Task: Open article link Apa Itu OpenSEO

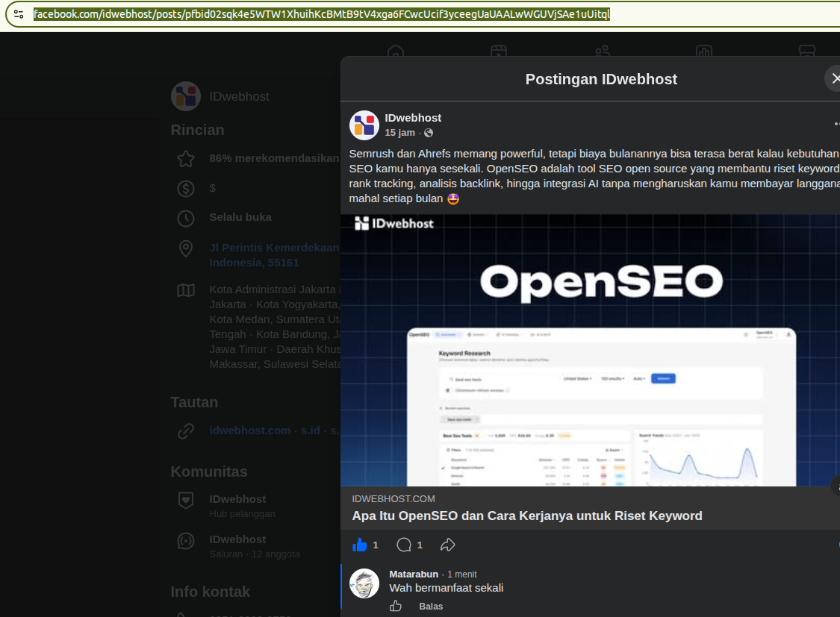Action: 527,516
